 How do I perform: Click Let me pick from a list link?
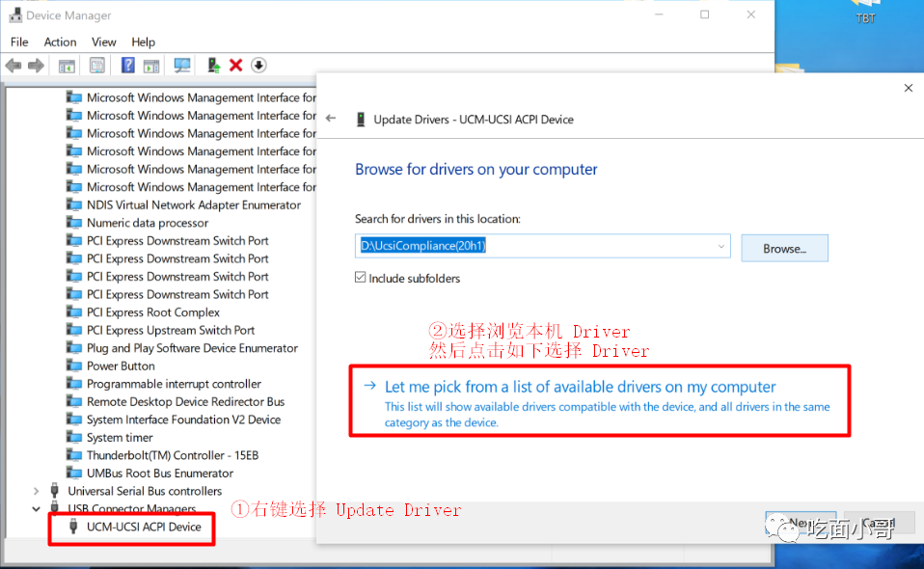[580, 387]
